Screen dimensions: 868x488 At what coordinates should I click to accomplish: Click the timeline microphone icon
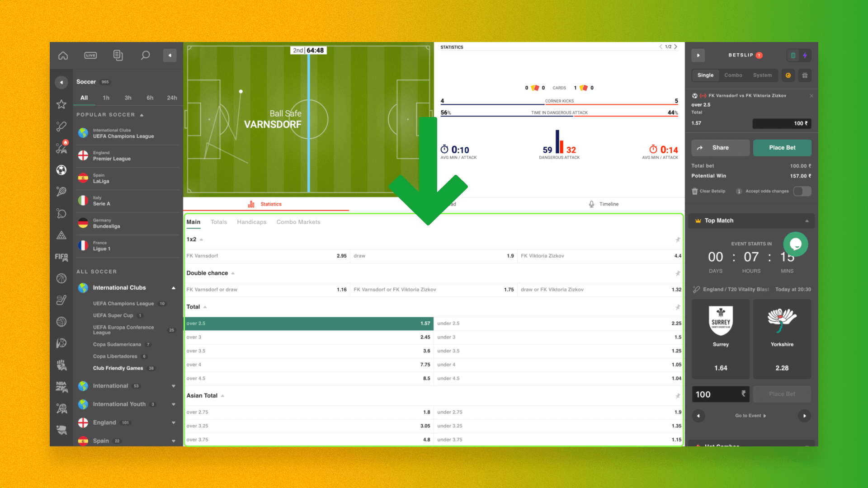click(590, 204)
